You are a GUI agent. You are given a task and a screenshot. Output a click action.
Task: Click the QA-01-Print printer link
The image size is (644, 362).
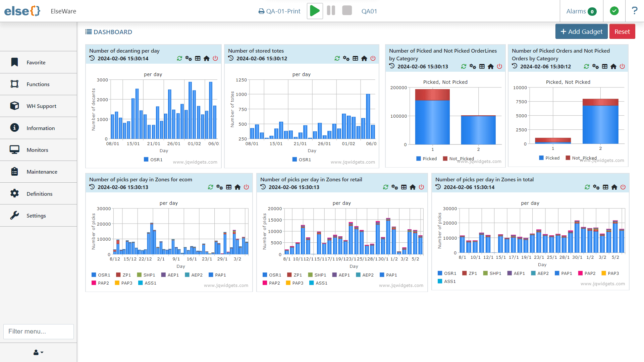(279, 11)
